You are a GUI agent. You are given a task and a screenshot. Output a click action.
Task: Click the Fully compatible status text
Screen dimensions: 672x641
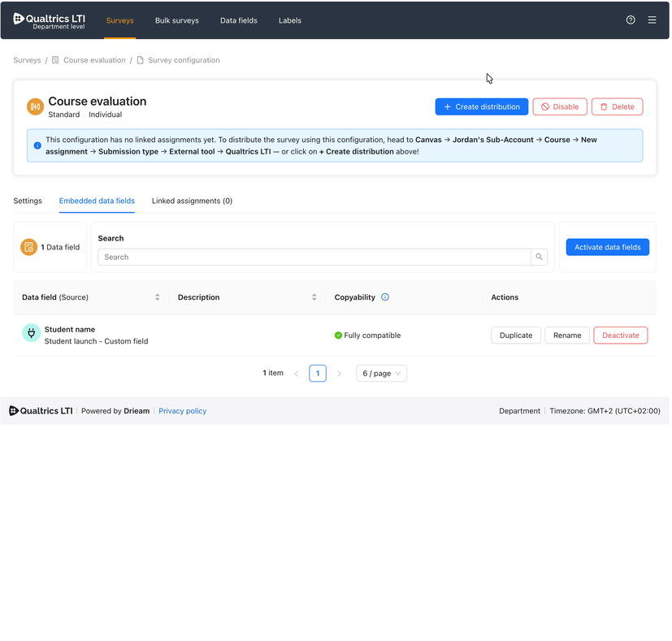click(372, 336)
